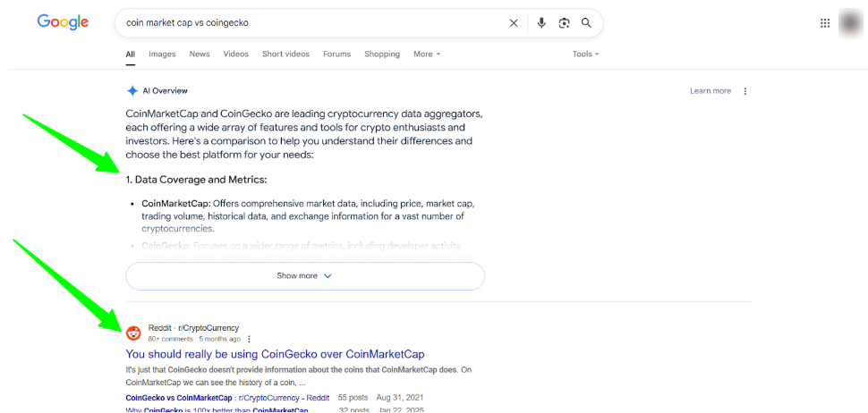Image resolution: width=868 pixels, height=413 pixels.
Task: Click the Reddit · r/CryptoCurrency source label
Action: [x=194, y=328]
